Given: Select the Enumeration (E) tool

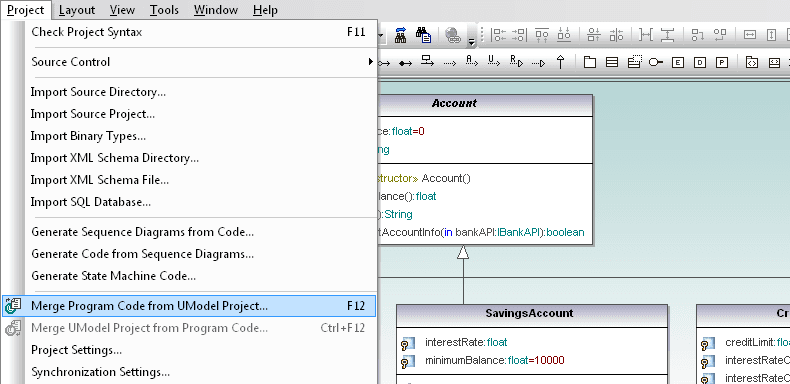Looking at the screenshot, I should coord(678,62).
